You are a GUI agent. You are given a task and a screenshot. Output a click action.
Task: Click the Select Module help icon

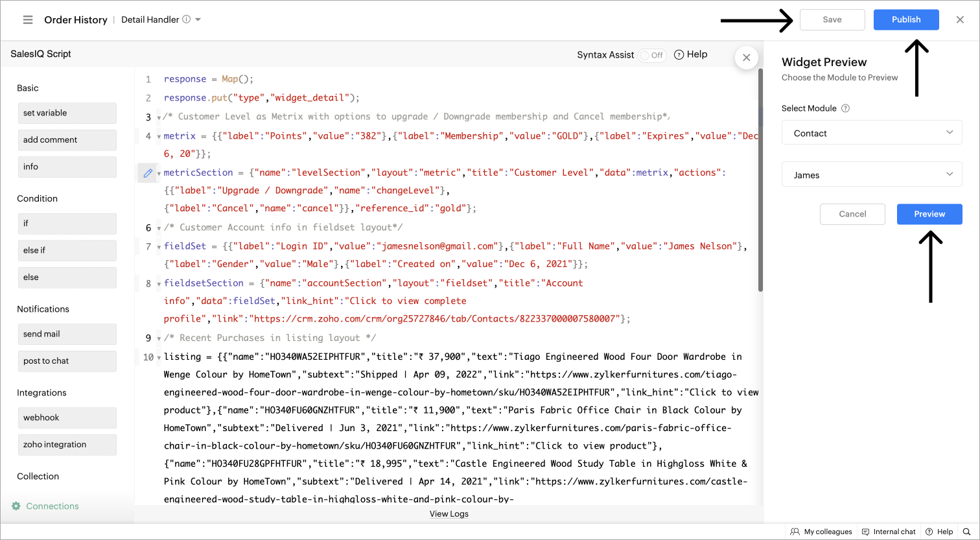(845, 109)
